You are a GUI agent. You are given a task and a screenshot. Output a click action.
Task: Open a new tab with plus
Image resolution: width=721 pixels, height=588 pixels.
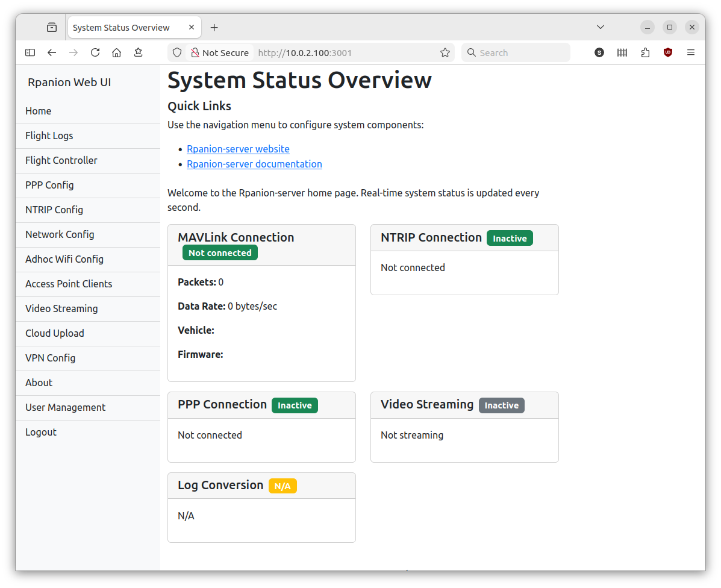coord(214,27)
